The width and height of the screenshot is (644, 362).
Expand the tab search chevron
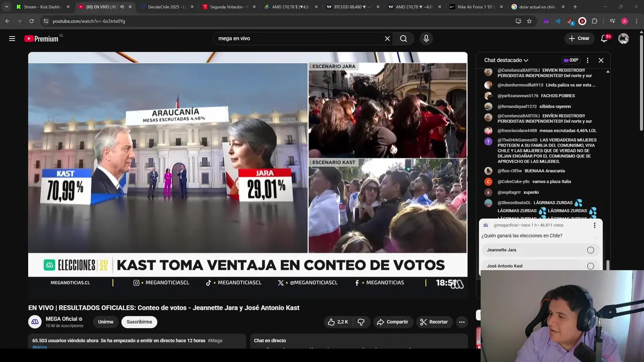tap(6, 7)
